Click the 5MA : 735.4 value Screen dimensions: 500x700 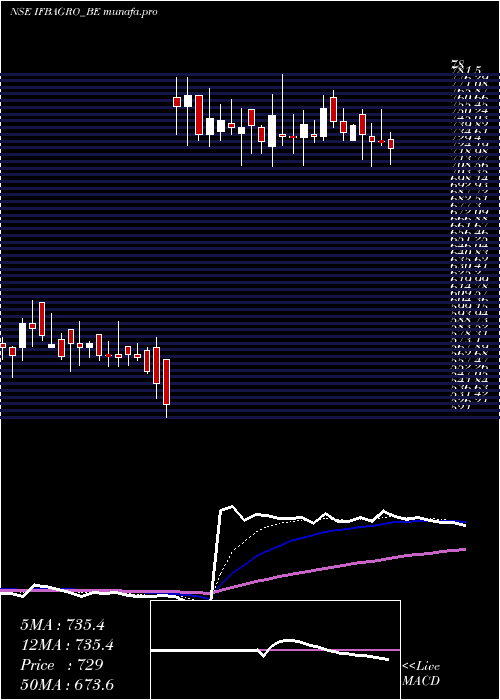click(x=62, y=625)
